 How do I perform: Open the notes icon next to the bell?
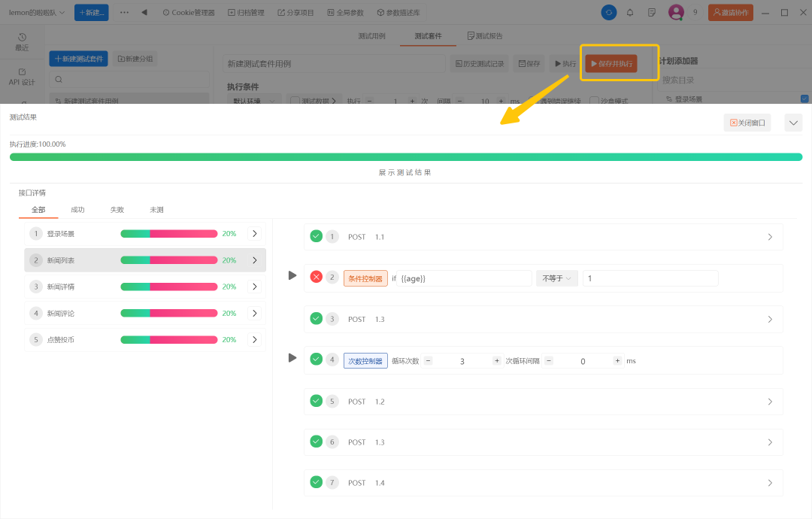pos(651,13)
